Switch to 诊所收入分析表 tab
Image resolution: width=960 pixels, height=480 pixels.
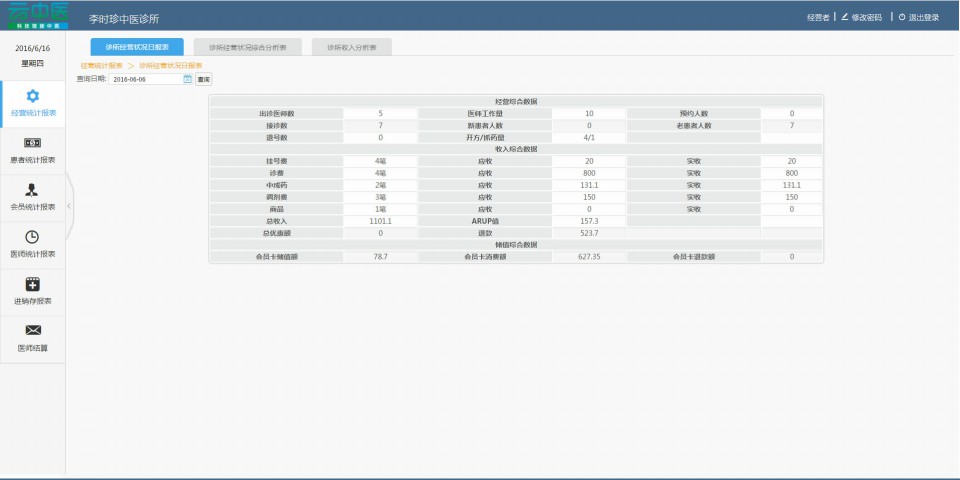pyautogui.click(x=351, y=47)
